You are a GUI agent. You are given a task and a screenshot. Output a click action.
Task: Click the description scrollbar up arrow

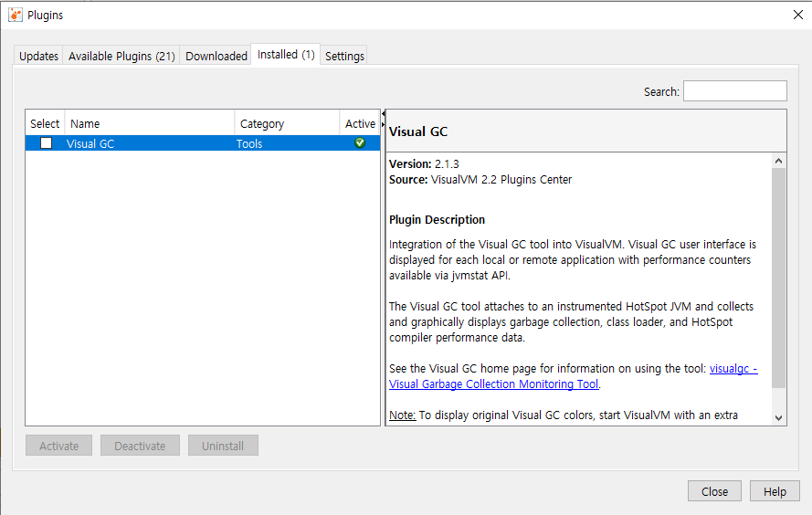[778, 161]
